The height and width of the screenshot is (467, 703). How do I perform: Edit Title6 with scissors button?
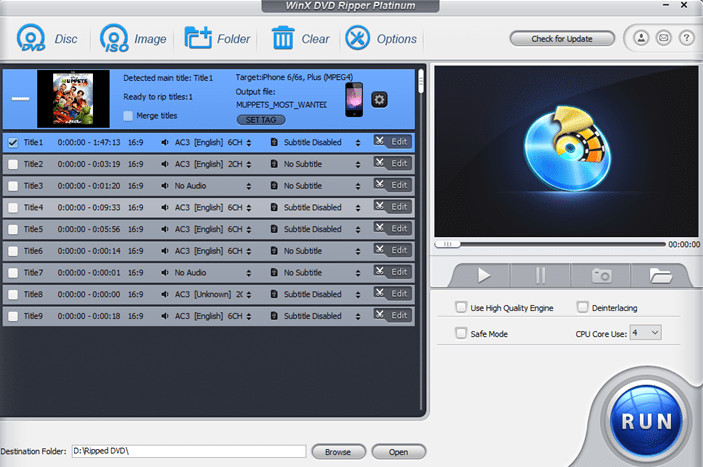click(393, 250)
